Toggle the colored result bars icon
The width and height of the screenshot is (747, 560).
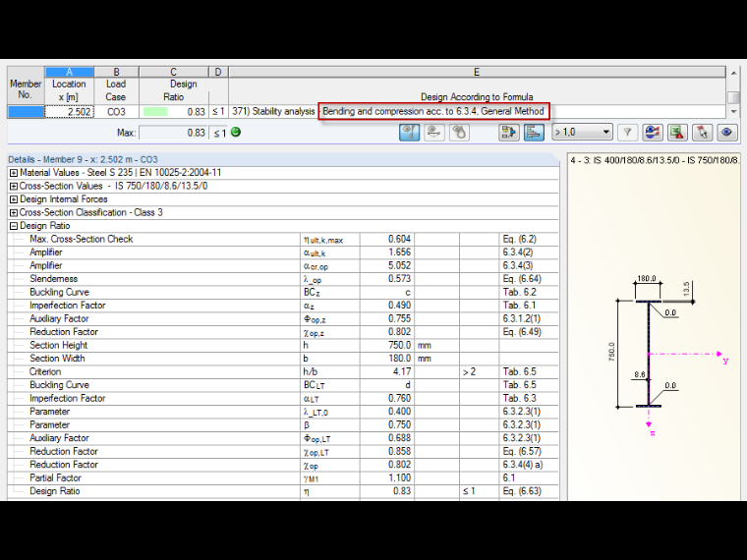click(534, 132)
